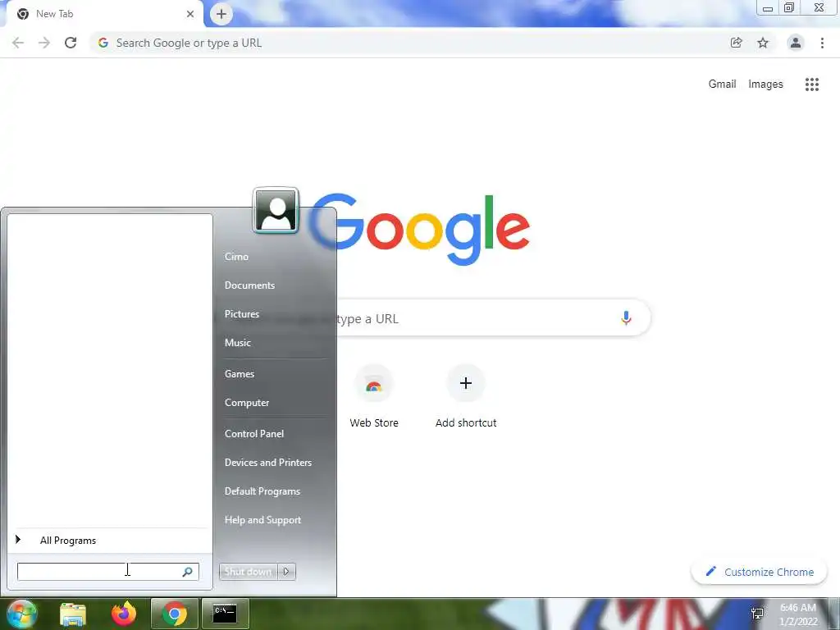Open the Cimo user folder

click(236, 257)
